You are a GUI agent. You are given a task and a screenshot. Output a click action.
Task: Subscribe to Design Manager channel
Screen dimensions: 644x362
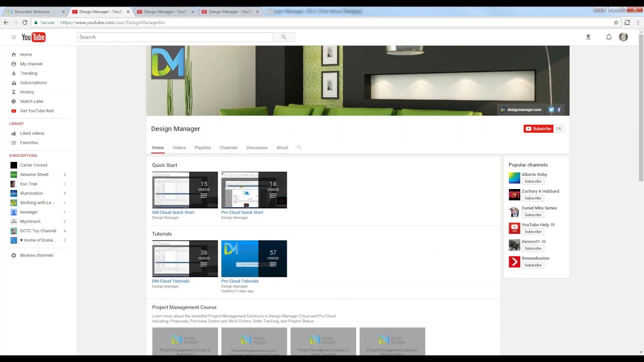point(538,129)
